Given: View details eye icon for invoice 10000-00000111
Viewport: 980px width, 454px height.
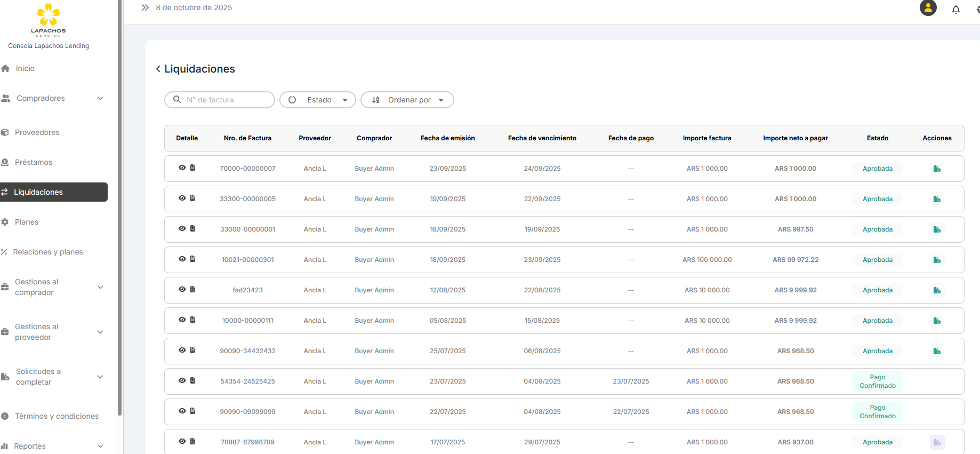Looking at the screenshot, I should [182, 320].
